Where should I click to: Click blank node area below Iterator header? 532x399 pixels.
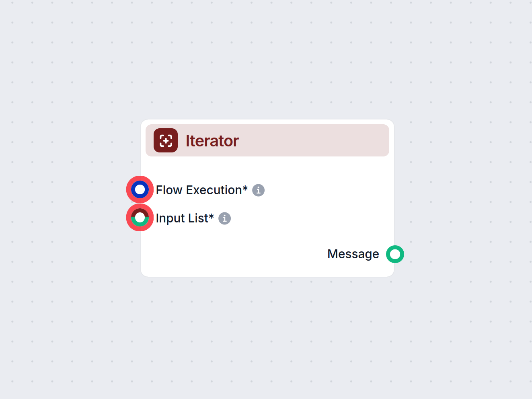click(x=267, y=167)
